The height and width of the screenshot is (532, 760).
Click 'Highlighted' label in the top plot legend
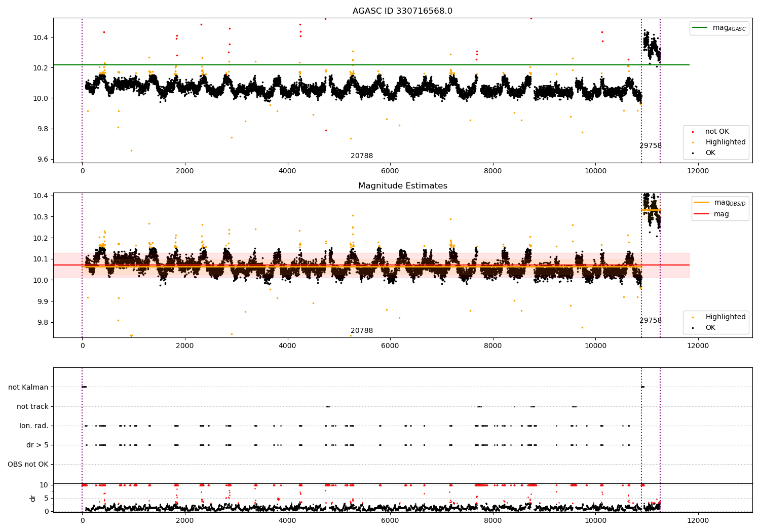tap(726, 142)
